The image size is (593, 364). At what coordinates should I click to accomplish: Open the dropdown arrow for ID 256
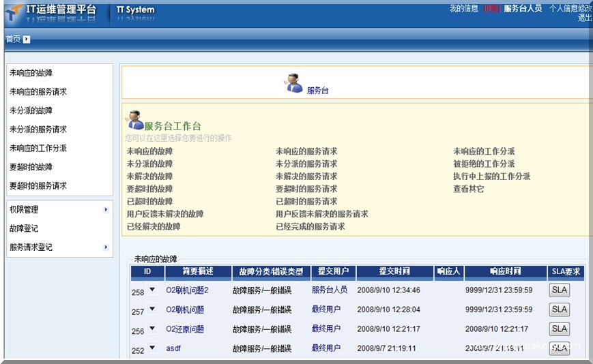(151, 329)
